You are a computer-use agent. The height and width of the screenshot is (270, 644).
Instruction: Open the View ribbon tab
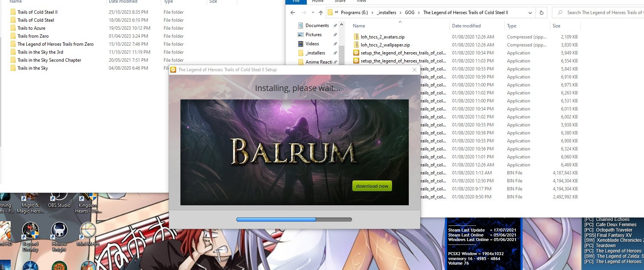click(361, 1)
